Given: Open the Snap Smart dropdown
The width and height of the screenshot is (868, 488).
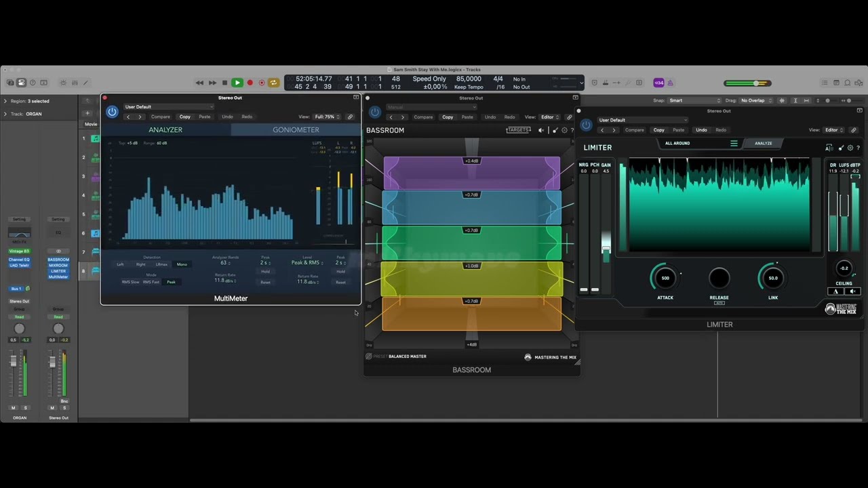Looking at the screenshot, I should pyautogui.click(x=695, y=100).
